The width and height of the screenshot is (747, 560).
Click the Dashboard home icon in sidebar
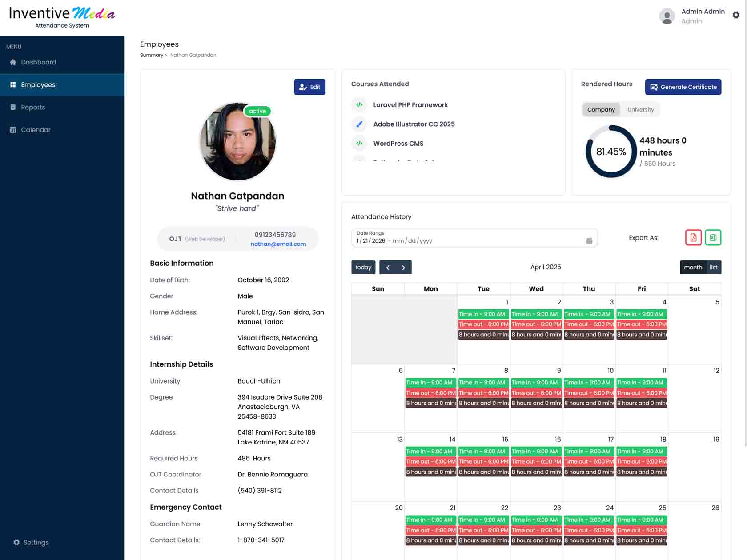(x=13, y=62)
